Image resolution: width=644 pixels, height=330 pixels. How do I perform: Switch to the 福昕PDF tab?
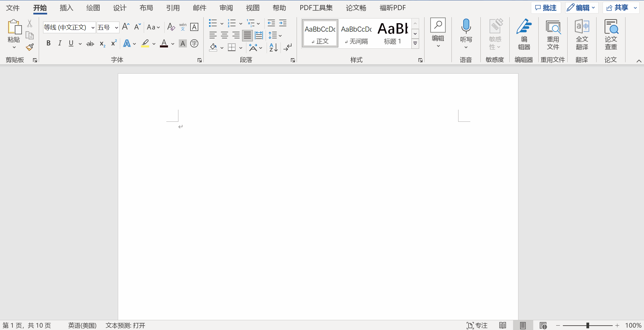[393, 8]
